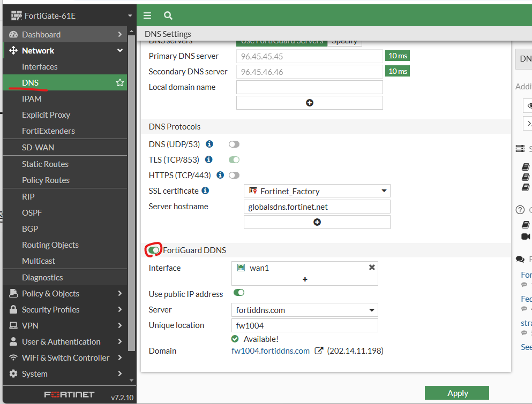The image size is (532, 404).
Task: Click User & Authentication person icon
Action: (13, 341)
